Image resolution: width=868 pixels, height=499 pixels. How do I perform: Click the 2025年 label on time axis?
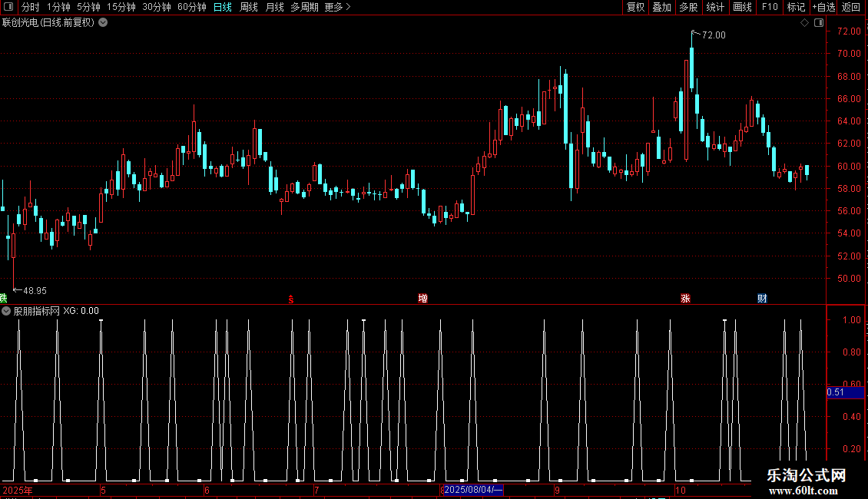[18, 490]
